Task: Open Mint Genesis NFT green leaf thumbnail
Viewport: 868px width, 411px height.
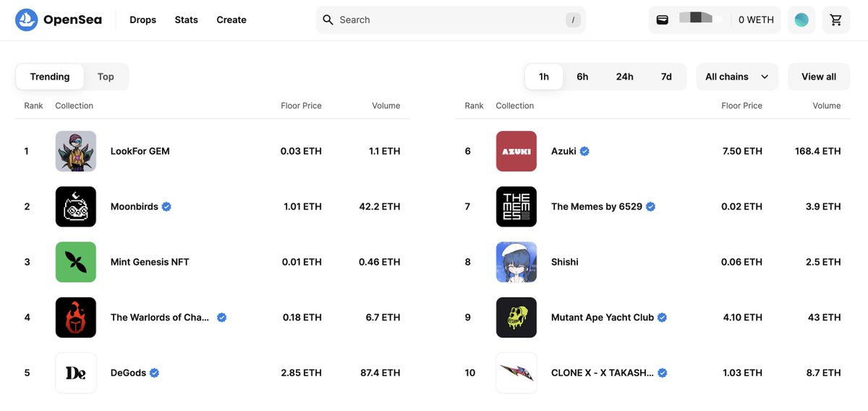Action: pos(76,262)
